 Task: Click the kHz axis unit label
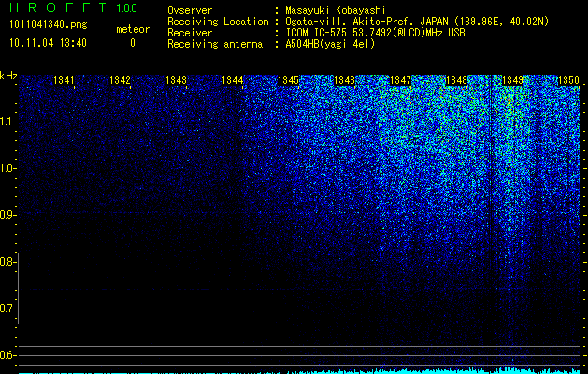click(x=8, y=76)
